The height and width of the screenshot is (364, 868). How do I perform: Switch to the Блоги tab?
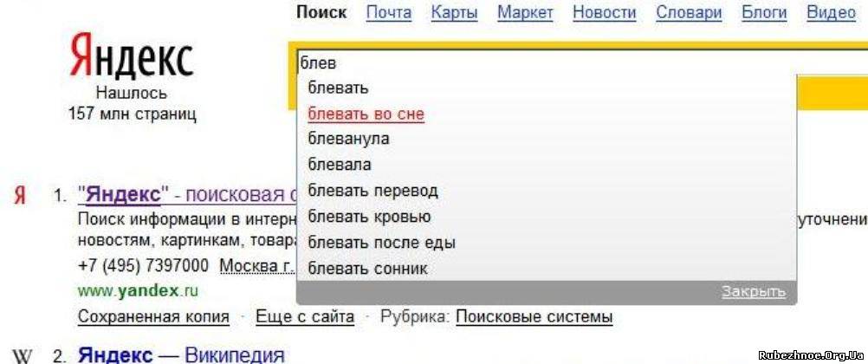click(764, 12)
